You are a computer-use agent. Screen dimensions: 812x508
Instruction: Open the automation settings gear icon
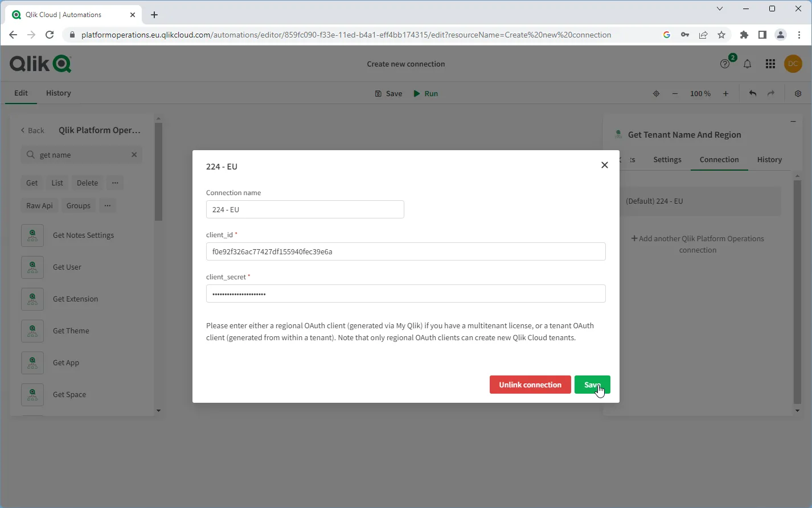click(x=798, y=93)
